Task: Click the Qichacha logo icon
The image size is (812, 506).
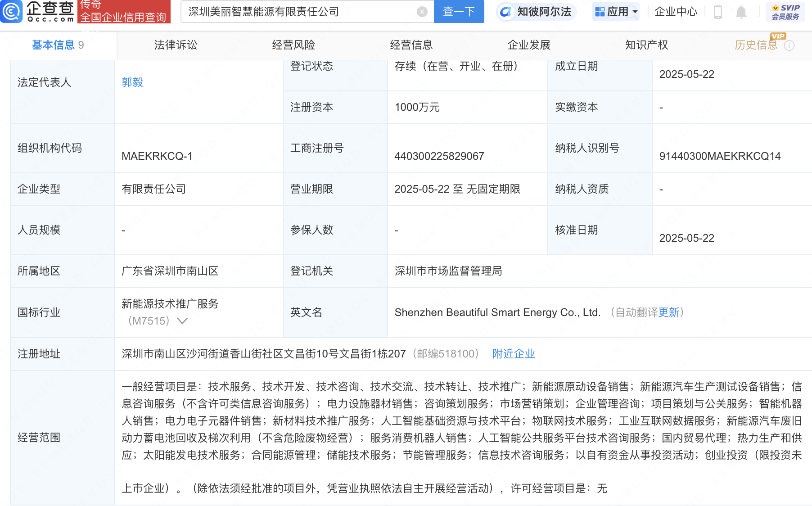Action: tap(11, 12)
